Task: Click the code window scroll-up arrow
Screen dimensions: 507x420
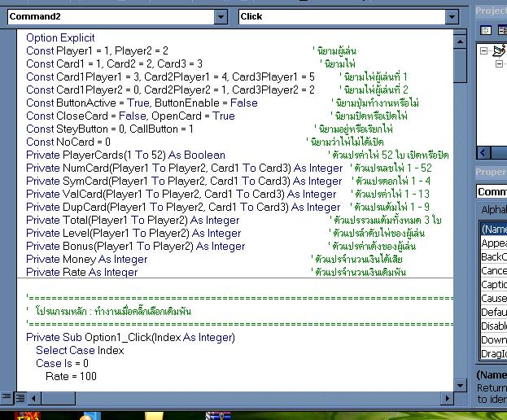Action: pos(460,42)
